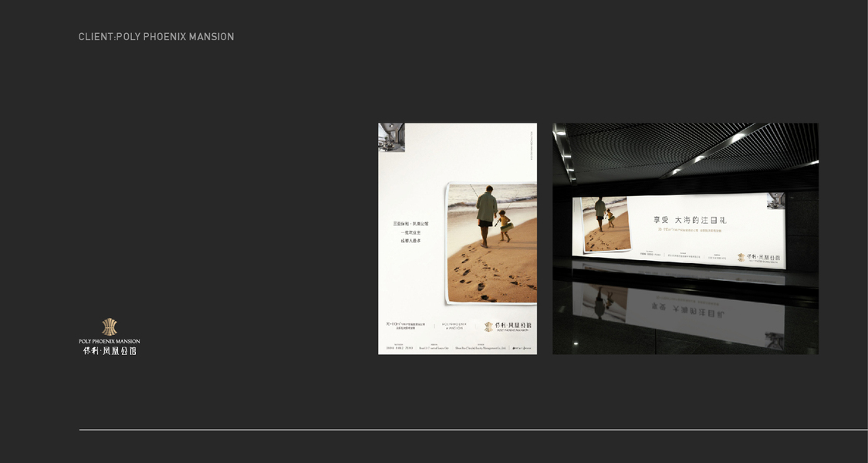Click the three-line Chinese copy in the portrait poster
This screenshot has height=463, width=868.
click(x=410, y=232)
